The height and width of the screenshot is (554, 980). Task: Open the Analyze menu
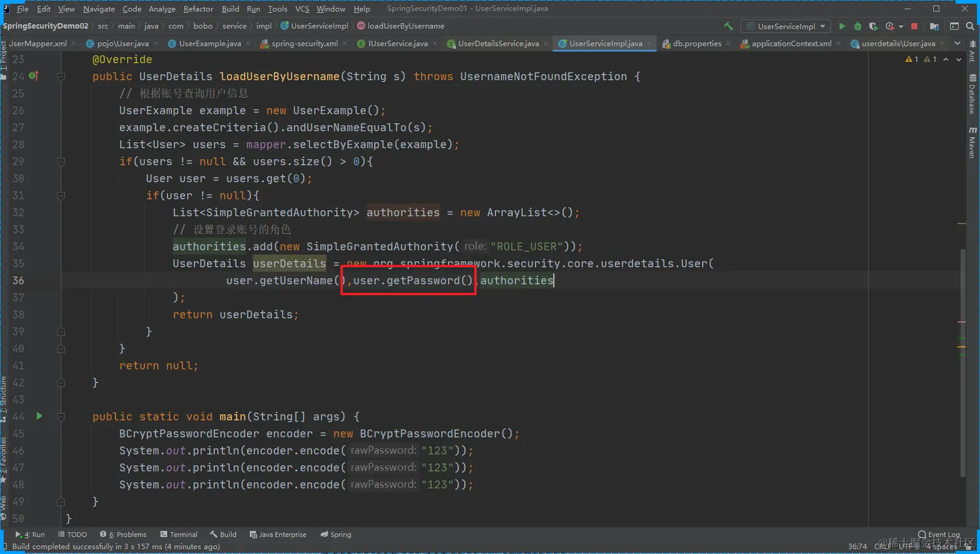[x=162, y=9]
